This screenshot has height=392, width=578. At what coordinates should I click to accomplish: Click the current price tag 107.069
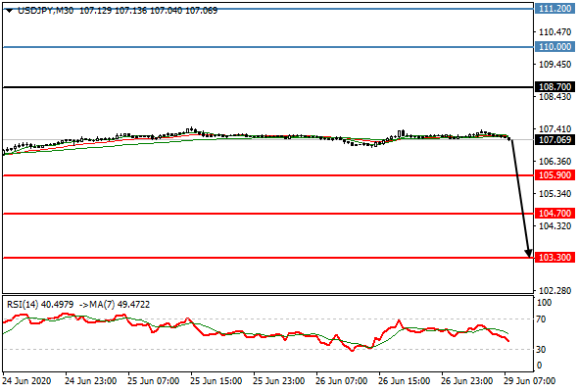click(554, 140)
